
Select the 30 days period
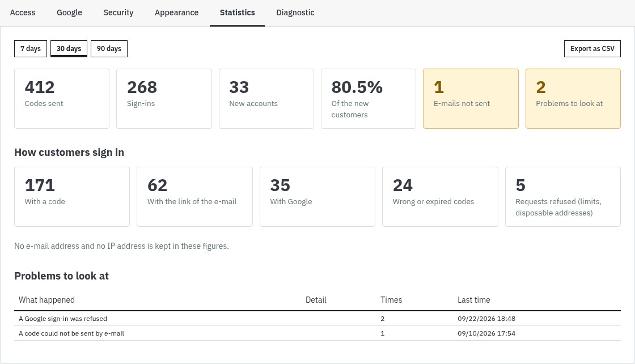pos(69,49)
